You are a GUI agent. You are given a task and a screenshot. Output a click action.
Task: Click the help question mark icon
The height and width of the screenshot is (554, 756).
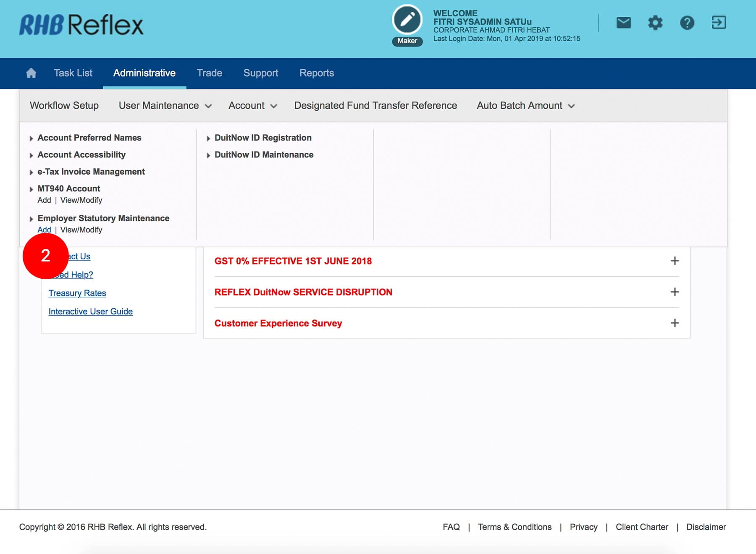[x=687, y=23]
